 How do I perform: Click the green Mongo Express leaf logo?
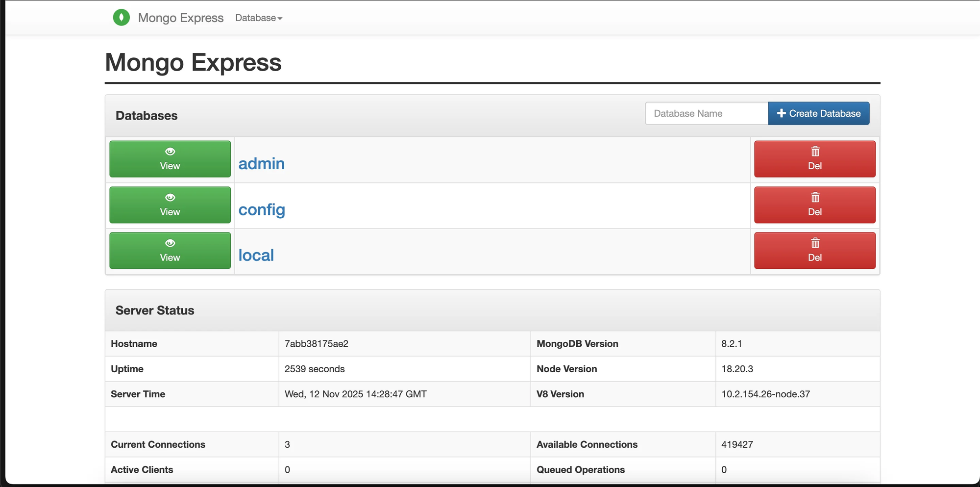click(x=121, y=18)
